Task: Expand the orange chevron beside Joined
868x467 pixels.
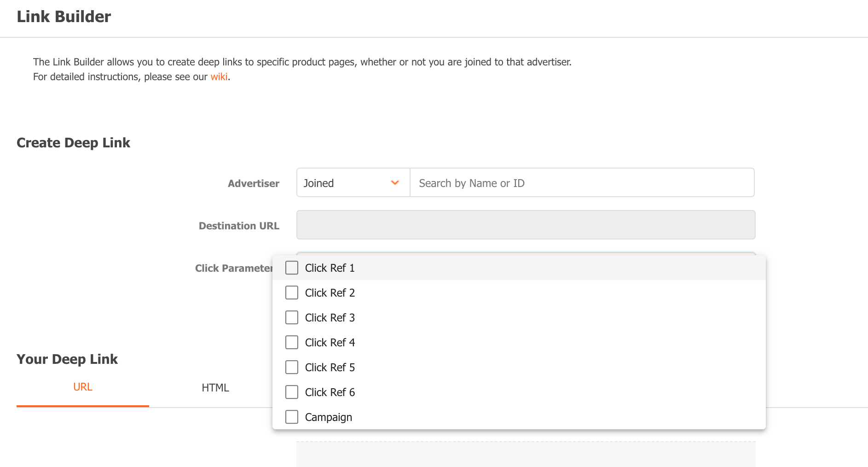Action: pyautogui.click(x=394, y=183)
